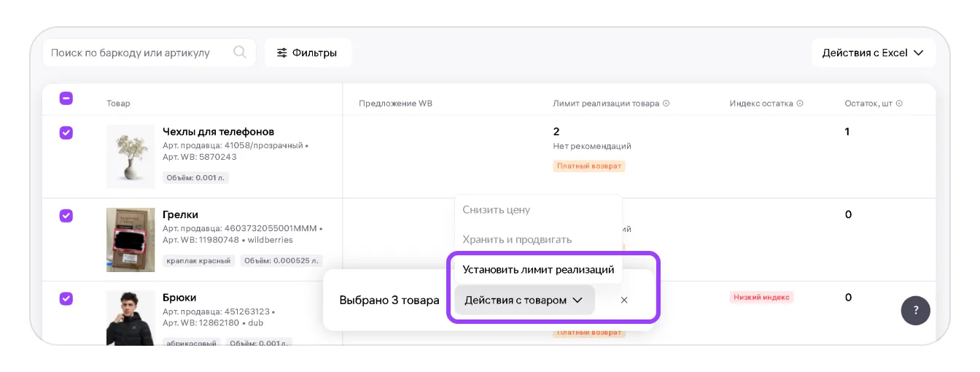Expand the Действия с Excel dropdown
The image size is (980, 372).
[873, 53]
